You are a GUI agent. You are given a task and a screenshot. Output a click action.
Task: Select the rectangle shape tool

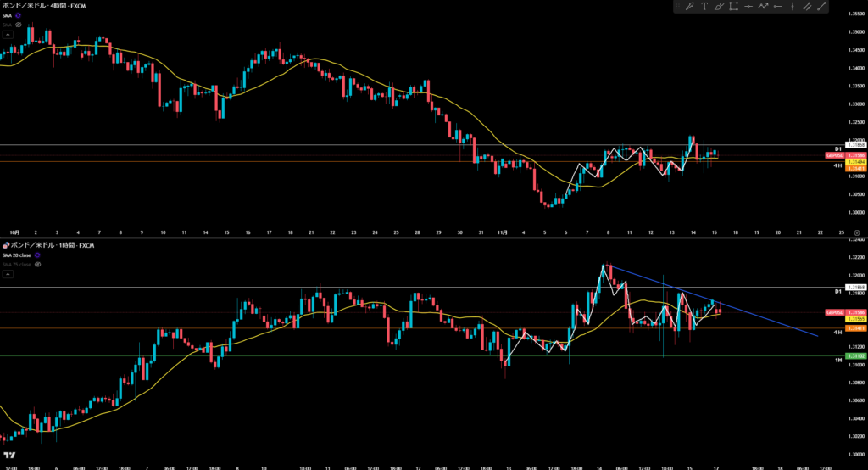[733, 7]
